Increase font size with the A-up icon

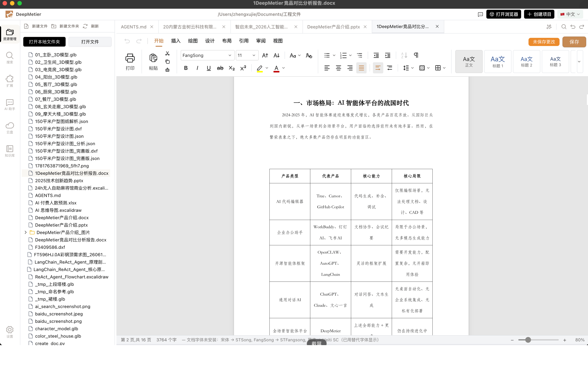point(265,55)
